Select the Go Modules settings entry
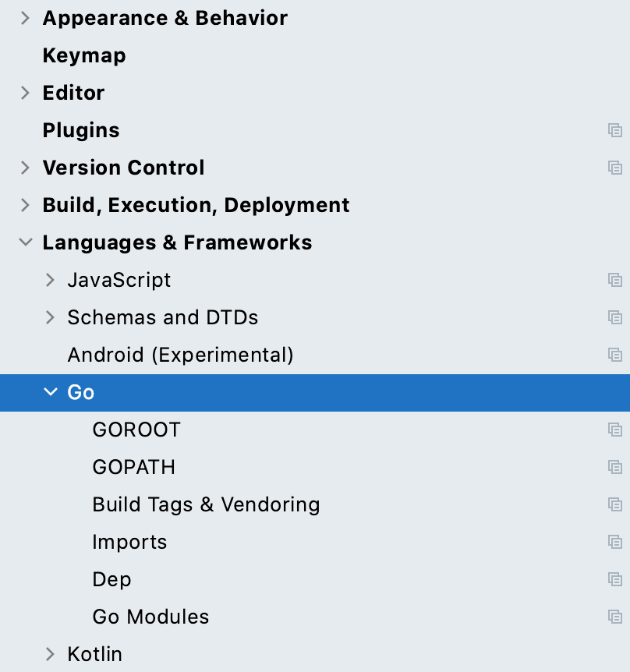 tap(150, 617)
